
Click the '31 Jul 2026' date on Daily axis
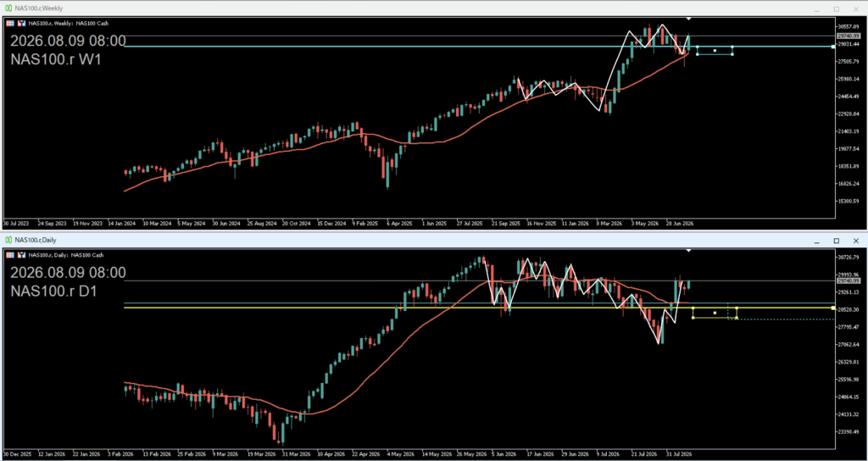679,453
